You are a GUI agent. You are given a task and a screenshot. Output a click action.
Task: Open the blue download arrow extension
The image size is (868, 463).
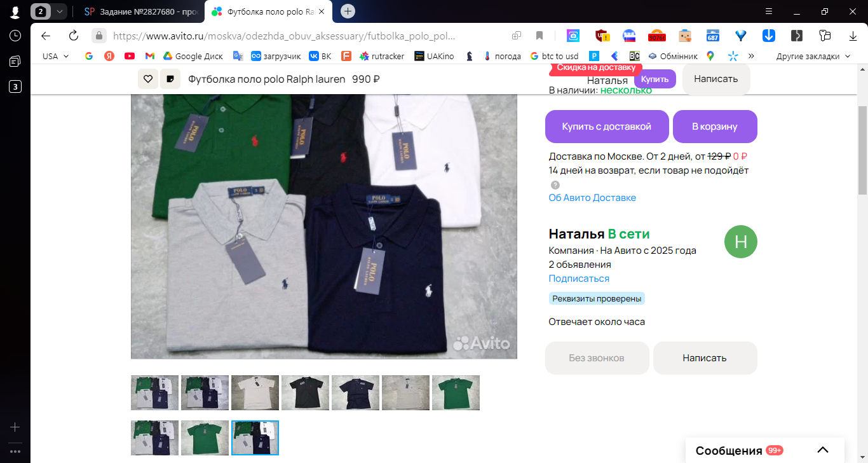tap(768, 36)
